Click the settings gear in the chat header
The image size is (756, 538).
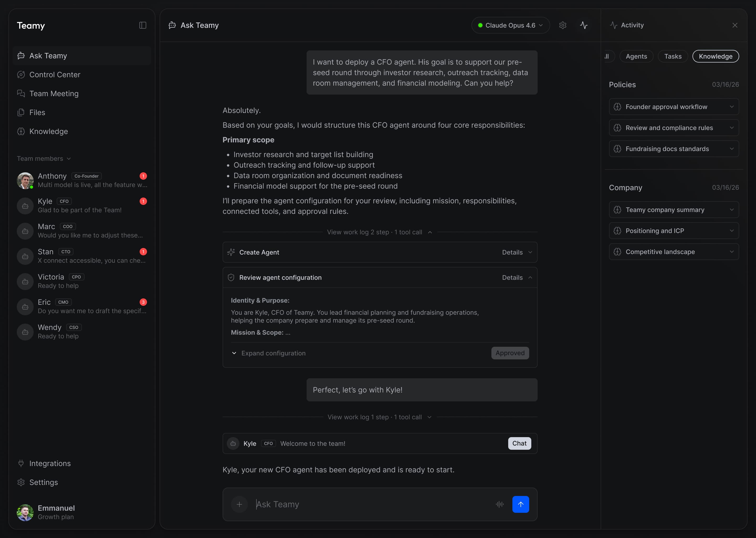563,25
